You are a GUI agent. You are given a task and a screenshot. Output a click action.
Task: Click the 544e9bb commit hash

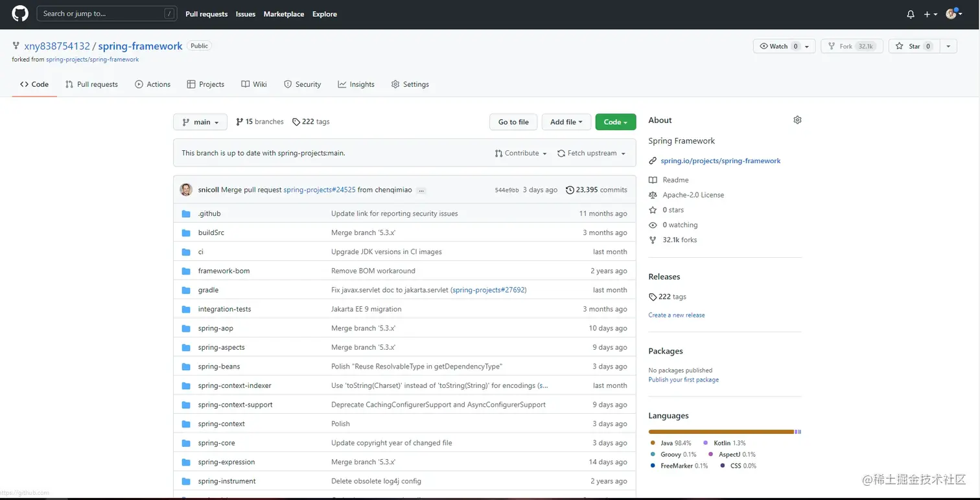[507, 190]
